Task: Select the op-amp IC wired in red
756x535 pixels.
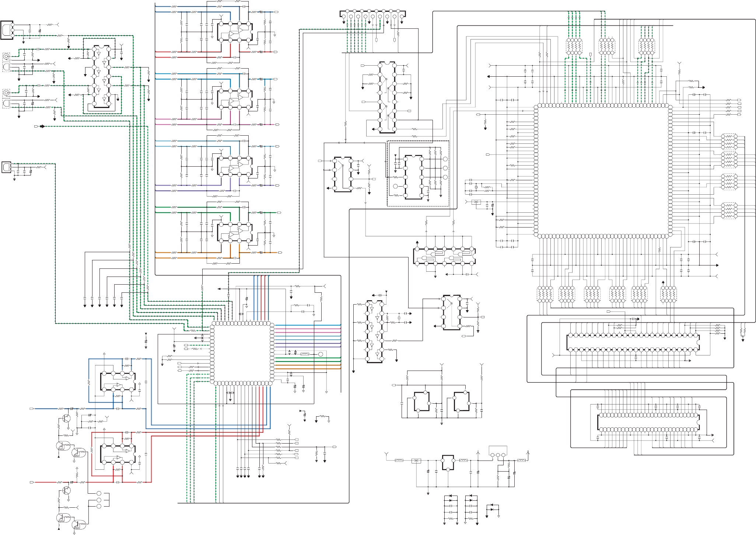Action: click(118, 454)
